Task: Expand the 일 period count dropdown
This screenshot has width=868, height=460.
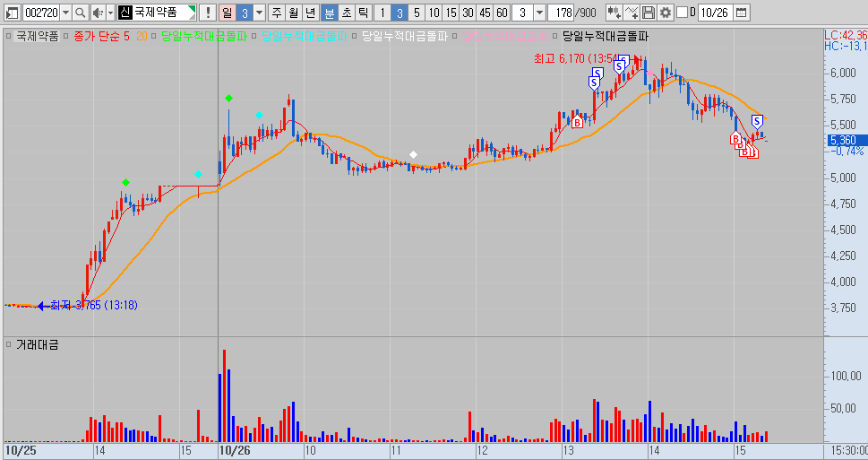Action: 259,13
